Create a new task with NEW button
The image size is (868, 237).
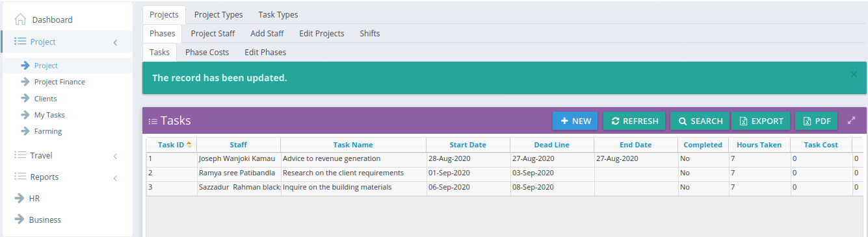(575, 121)
